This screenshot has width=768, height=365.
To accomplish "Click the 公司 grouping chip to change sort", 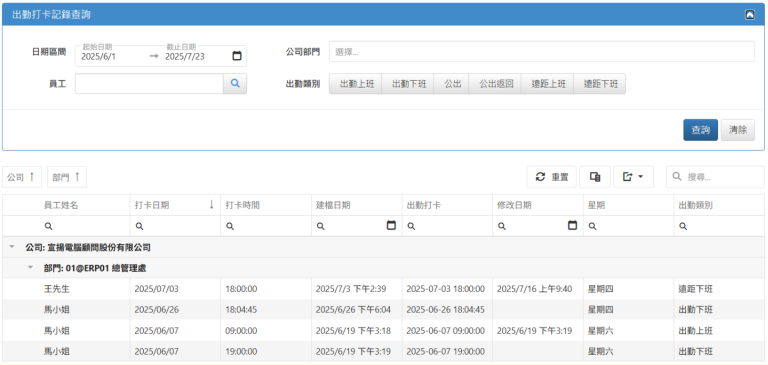I will coord(23,177).
